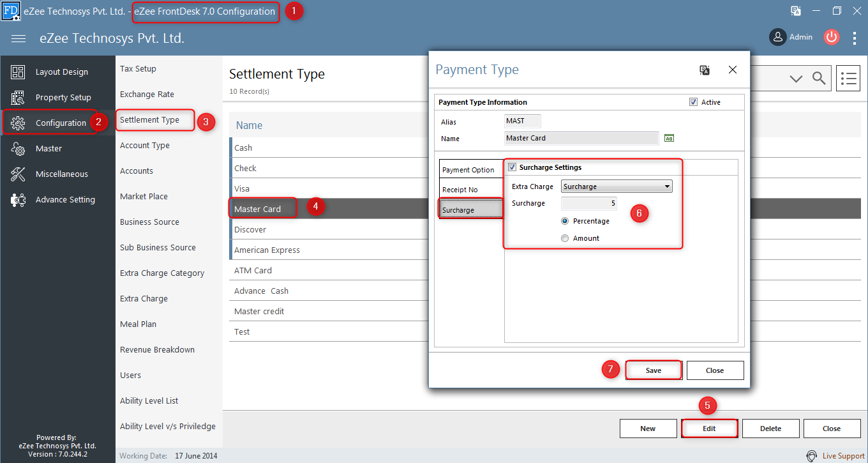Viewport: 868px width, 463px height.
Task: Open Exchange Rate menu item
Action: 147,95
